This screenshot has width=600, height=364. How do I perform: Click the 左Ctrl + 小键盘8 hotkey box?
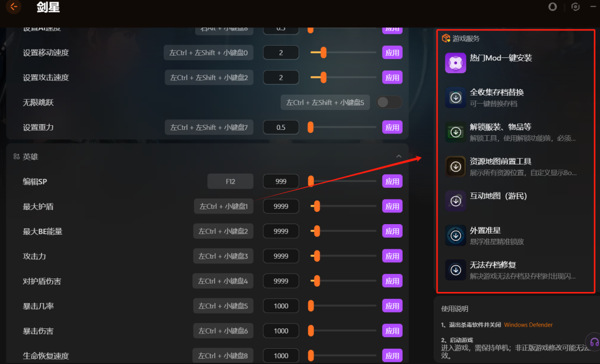point(223,356)
